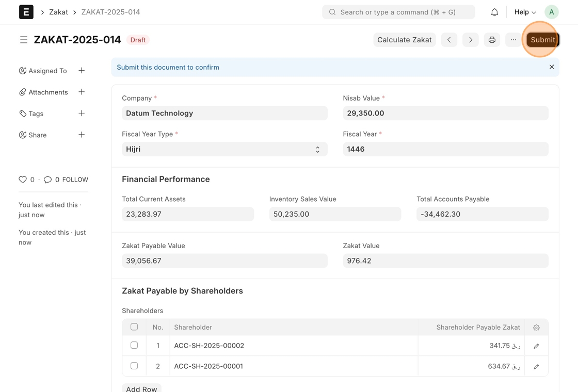Submit the Zakat document
Viewport: 578px width, 392px height.
(542, 40)
